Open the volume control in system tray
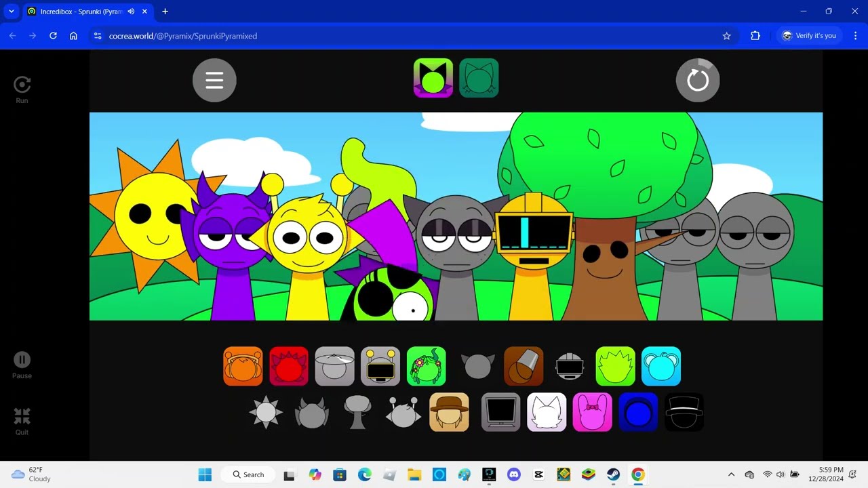Image resolution: width=868 pixels, height=488 pixels. (780, 474)
